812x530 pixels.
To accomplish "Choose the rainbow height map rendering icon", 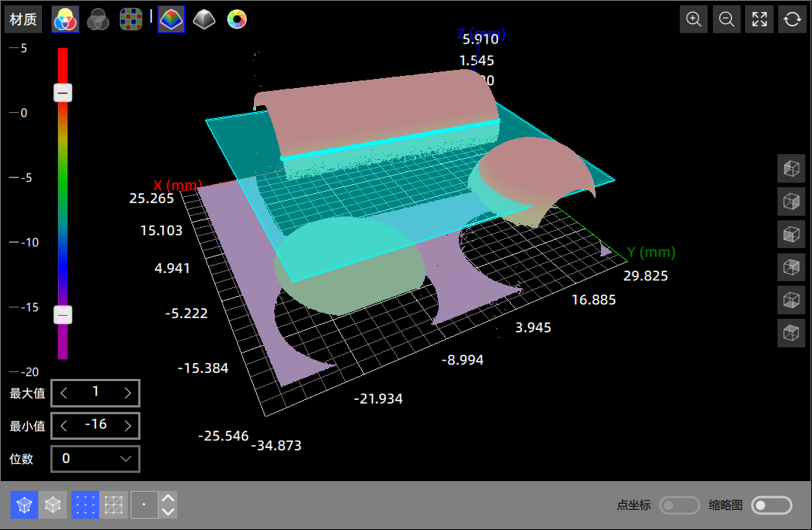I will point(171,20).
